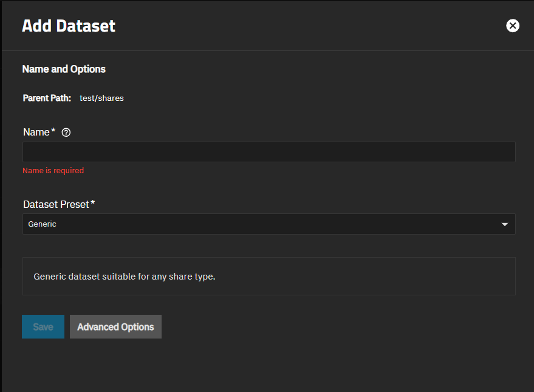The image size is (534, 392).
Task: Click the Name and Options section heading
Action: [x=63, y=69]
